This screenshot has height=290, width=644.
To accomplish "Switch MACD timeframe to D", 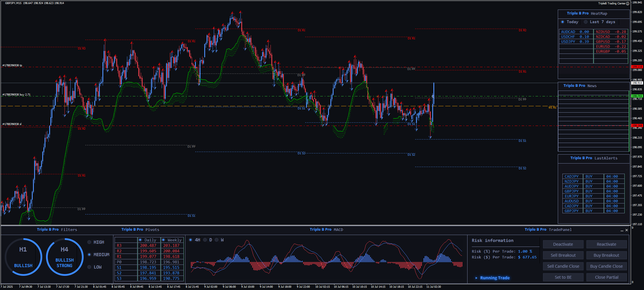I will pyautogui.click(x=205, y=240).
